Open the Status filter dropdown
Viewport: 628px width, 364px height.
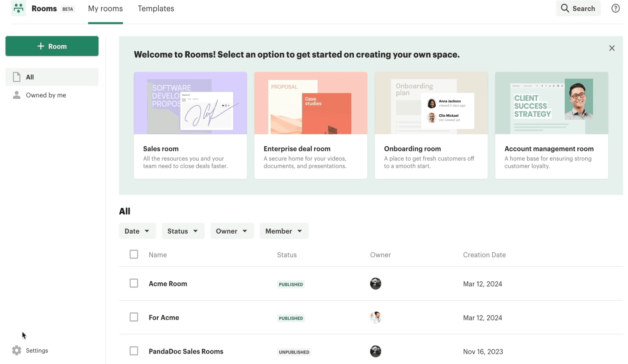tap(183, 231)
